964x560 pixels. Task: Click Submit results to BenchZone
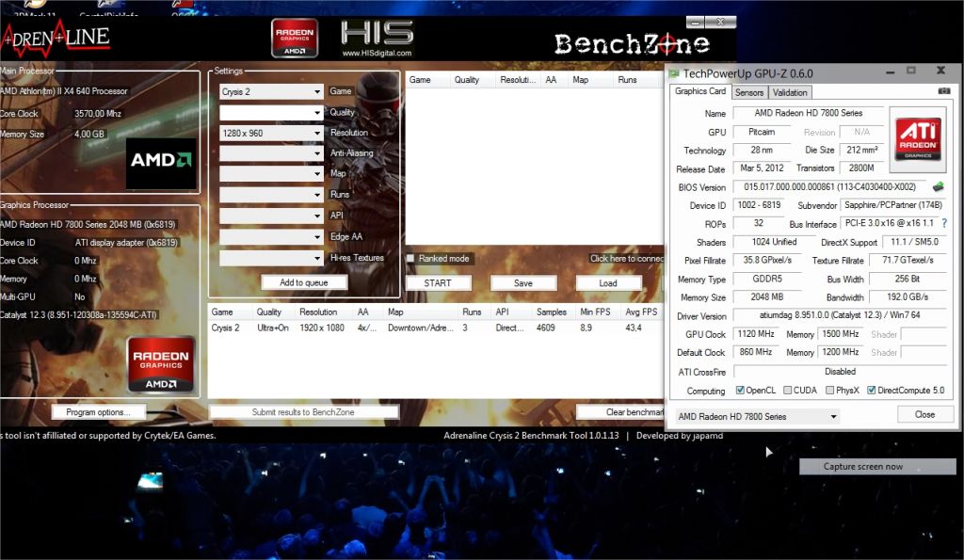pyautogui.click(x=304, y=412)
